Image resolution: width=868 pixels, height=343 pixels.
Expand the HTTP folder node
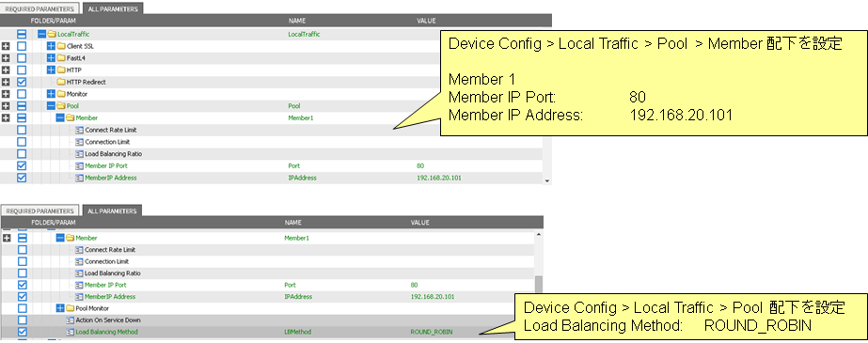pos(51,70)
